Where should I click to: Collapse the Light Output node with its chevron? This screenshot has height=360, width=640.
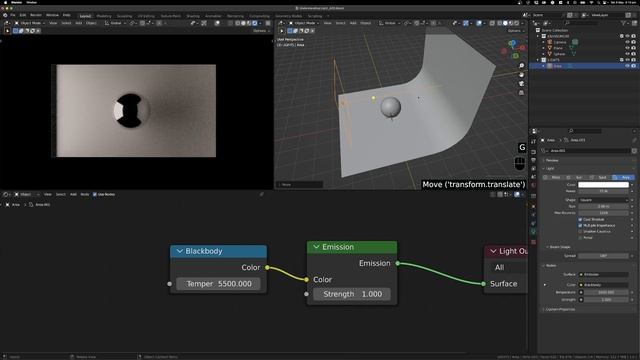click(493, 251)
